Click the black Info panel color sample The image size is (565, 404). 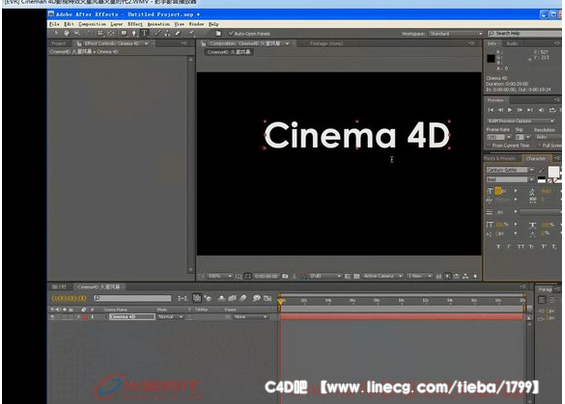tap(491, 58)
